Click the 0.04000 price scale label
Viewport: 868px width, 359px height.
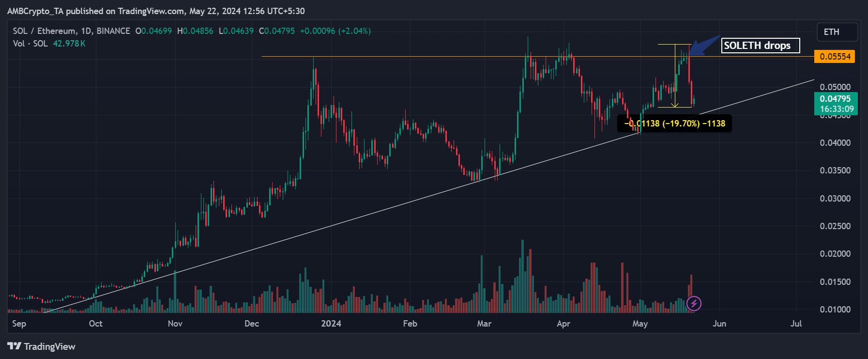click(835, 143)
